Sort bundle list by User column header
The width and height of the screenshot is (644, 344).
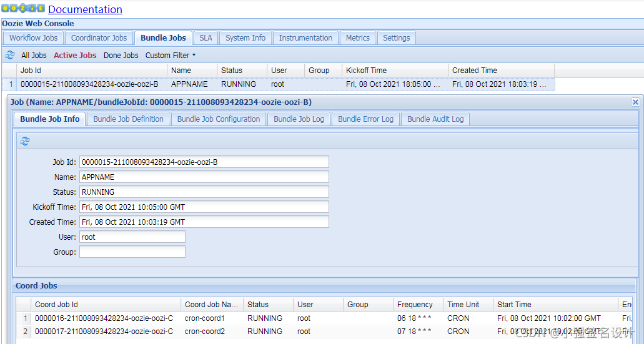[x=286, y=70]
